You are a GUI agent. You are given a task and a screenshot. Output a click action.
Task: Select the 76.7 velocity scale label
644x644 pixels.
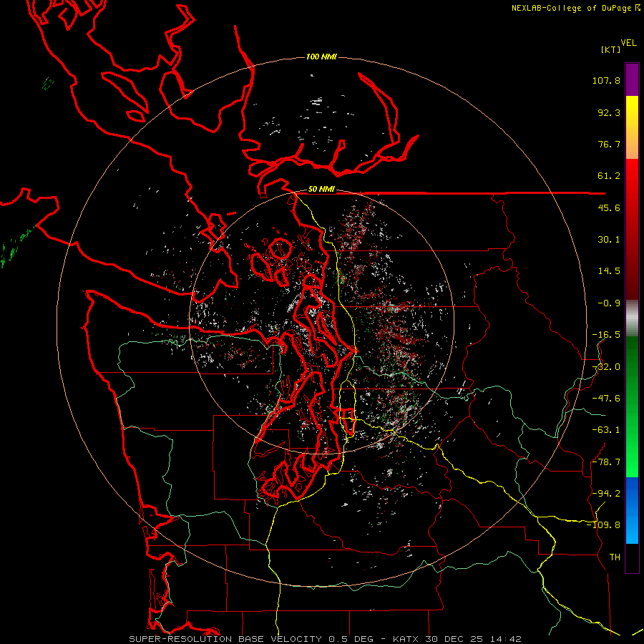[x=609, y=144]
